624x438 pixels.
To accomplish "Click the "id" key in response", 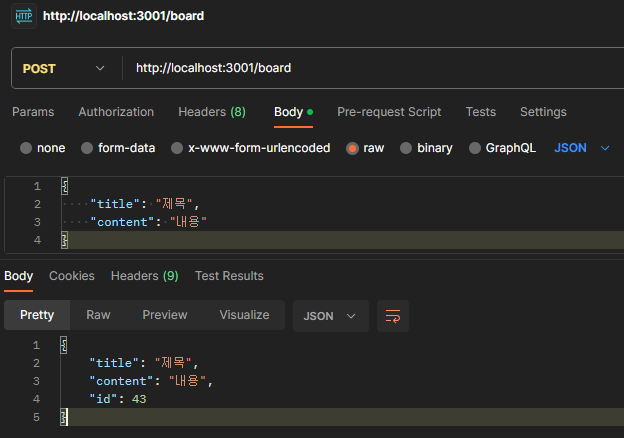I will coord(103,399).
